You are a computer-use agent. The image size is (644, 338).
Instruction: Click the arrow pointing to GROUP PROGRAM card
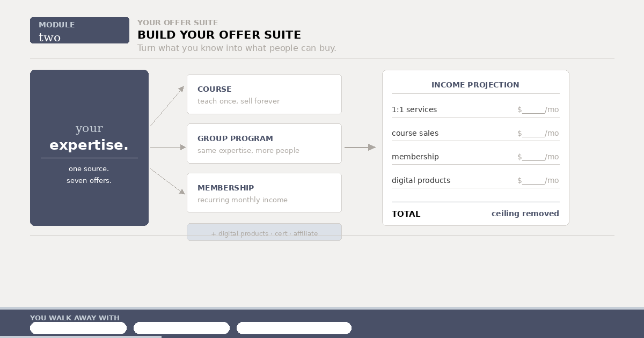[x=168, y=147]
